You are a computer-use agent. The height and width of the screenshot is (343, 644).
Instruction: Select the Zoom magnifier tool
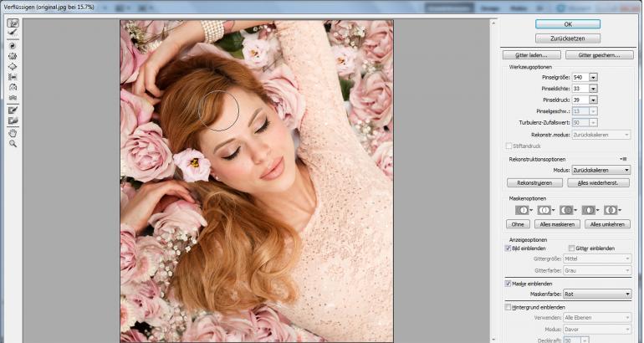pos(13,143)
